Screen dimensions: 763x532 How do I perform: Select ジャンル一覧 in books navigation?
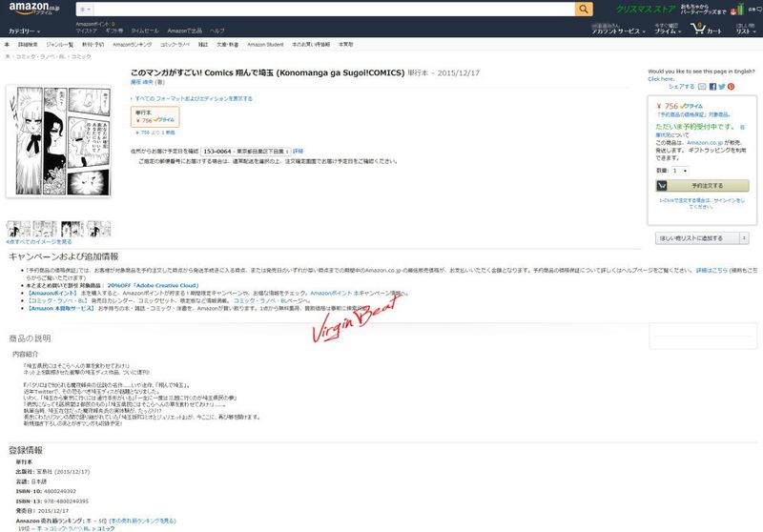(59, 44)
